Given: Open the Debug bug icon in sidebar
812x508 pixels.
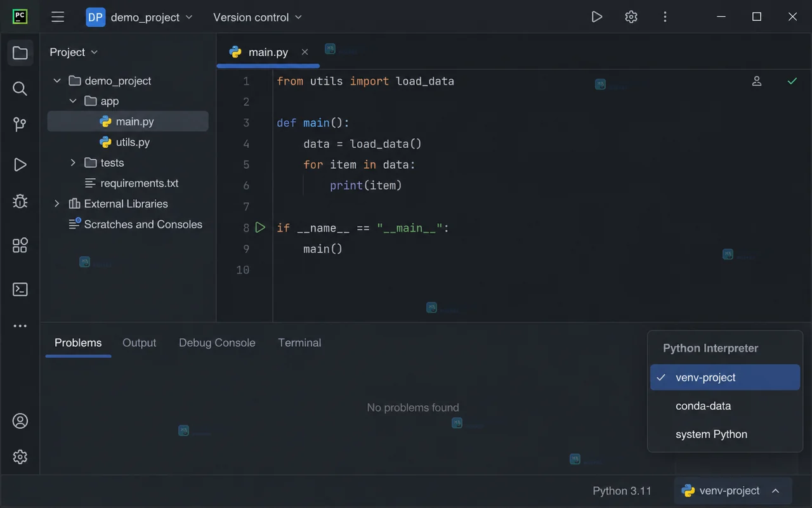Looking at the screenshot, I should (x=20, y=201).
